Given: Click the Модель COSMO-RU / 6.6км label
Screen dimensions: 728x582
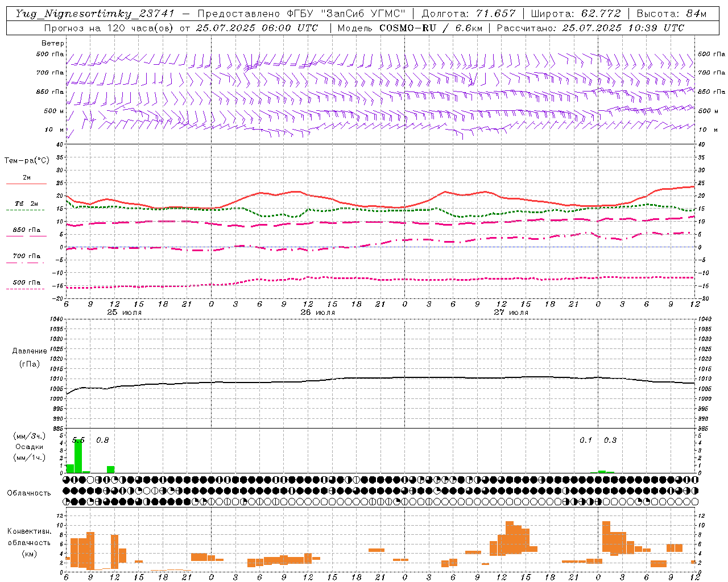Looking at the screenshot, I should coord(410,28).
